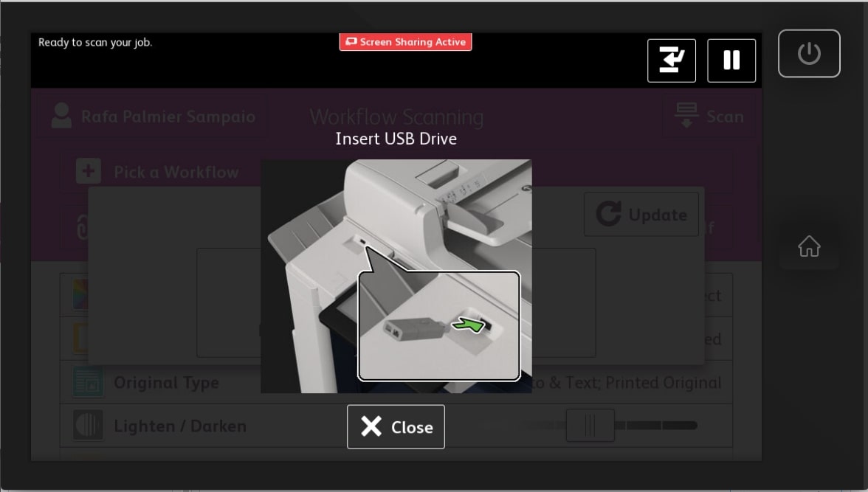This screenshot has width=868, height=492.
Task: Close the Insert USB Drive dialog
Action: (x=396, y=426)
